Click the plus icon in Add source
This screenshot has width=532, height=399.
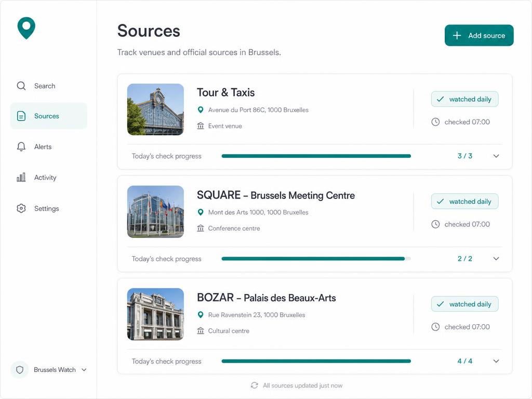[x=457, y=35]
